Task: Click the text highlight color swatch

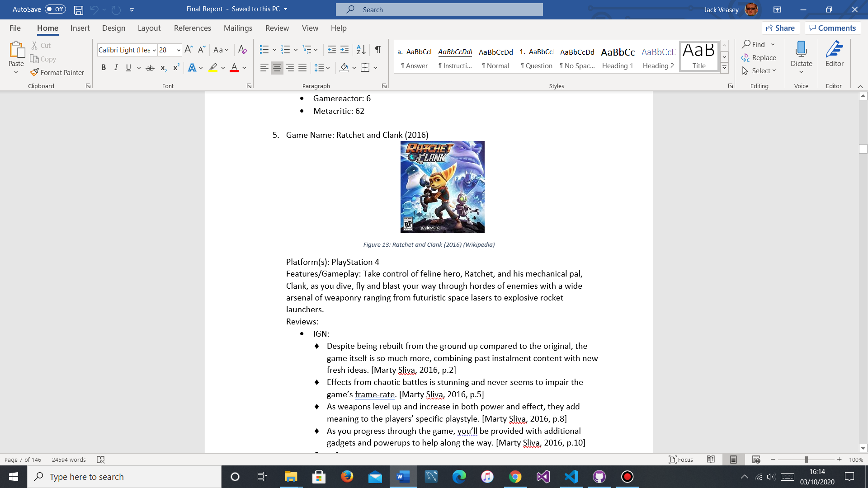Action: (x=213, y=68)
